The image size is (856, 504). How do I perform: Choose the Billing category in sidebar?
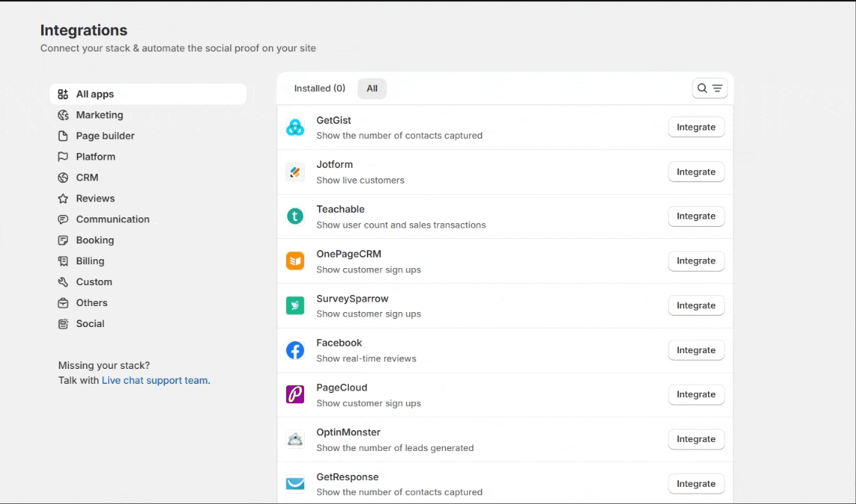[x=90, y=261]
